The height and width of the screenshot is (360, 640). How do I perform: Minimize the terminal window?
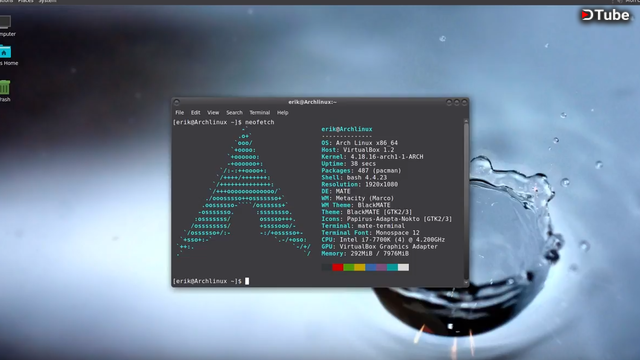click(x=449, y=102)
